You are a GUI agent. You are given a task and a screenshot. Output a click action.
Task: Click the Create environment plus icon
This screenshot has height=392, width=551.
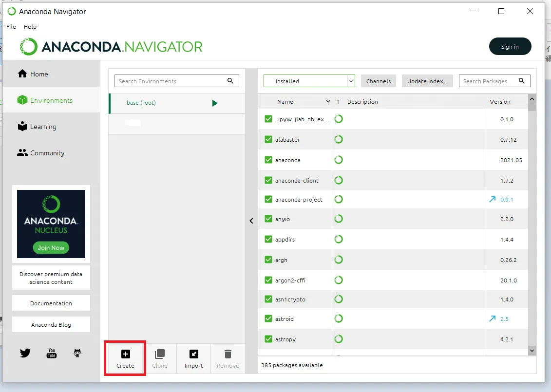click(126, 354)
